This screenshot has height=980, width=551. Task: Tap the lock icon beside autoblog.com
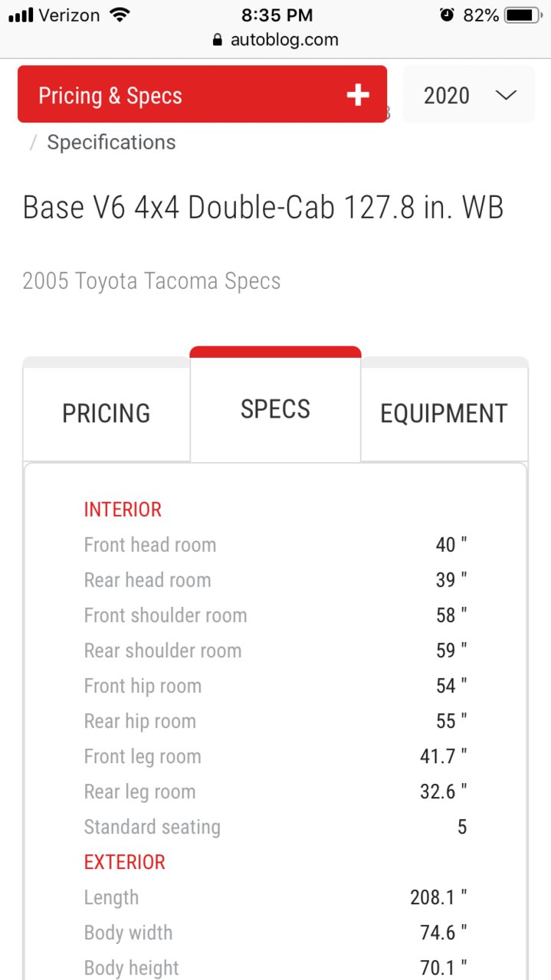coord(218,40)
